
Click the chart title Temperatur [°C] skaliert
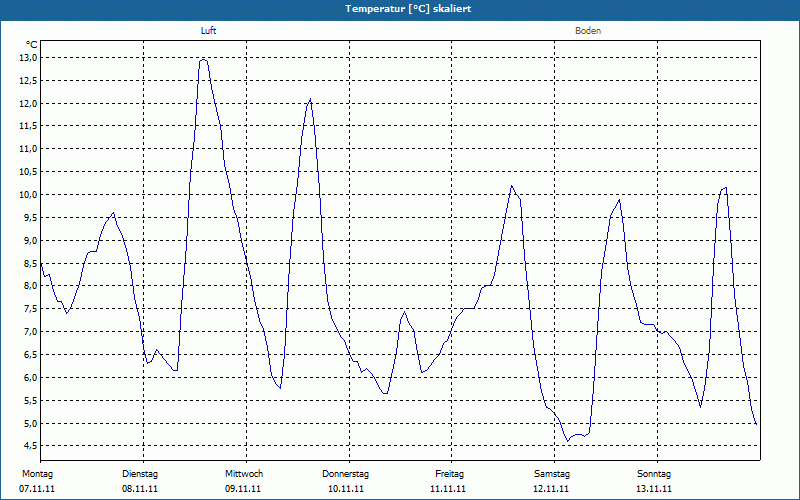coord(408,9)
